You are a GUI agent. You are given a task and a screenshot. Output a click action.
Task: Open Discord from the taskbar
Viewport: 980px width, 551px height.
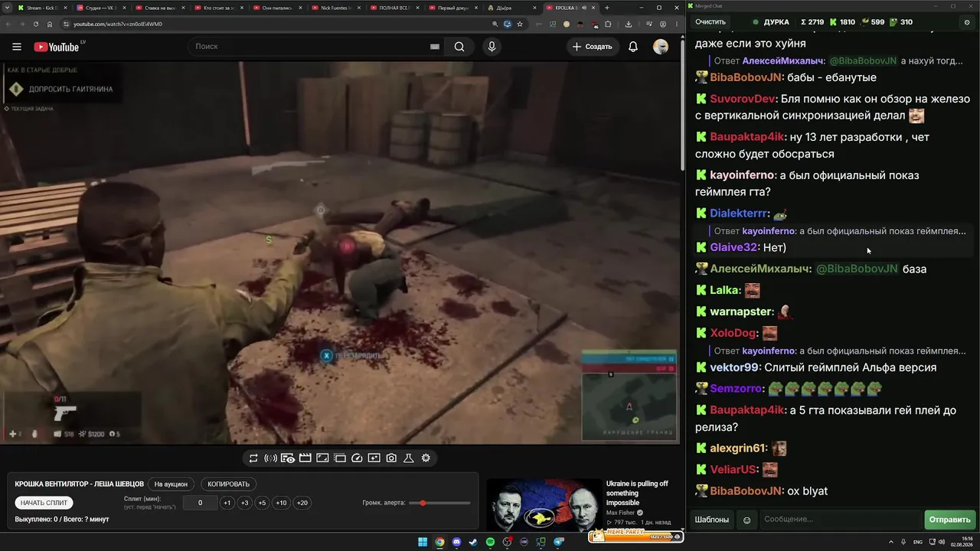coord(457,543)
